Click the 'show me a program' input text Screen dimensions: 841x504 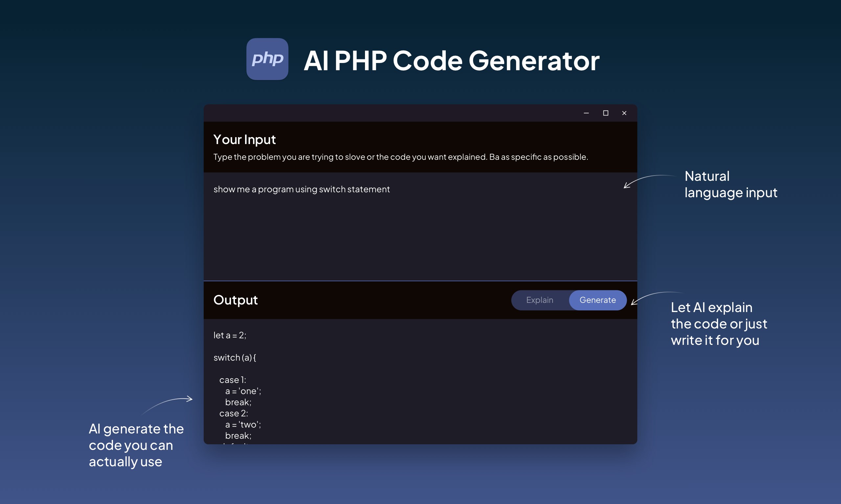[301, 189]
